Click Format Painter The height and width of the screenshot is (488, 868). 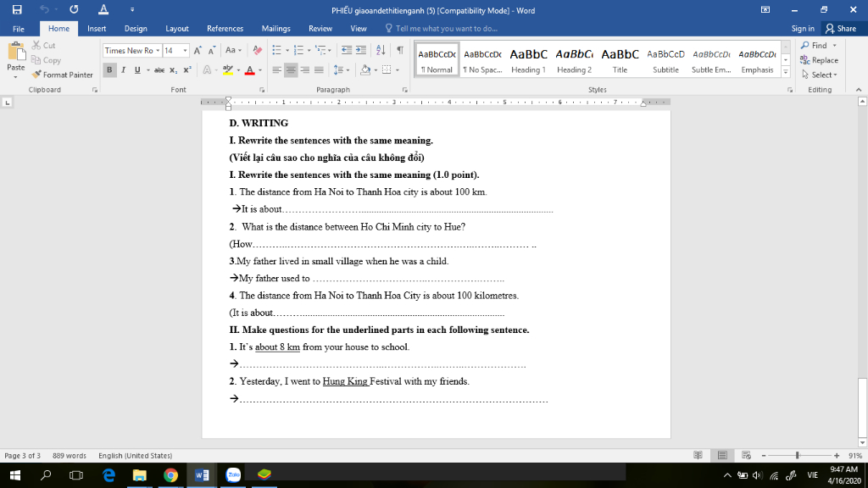pyautogui.click(x=62, y=75)
